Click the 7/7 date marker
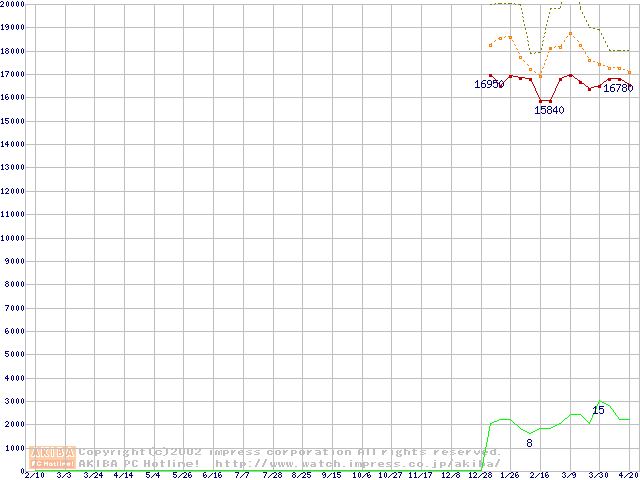 [x=242, y=475]
